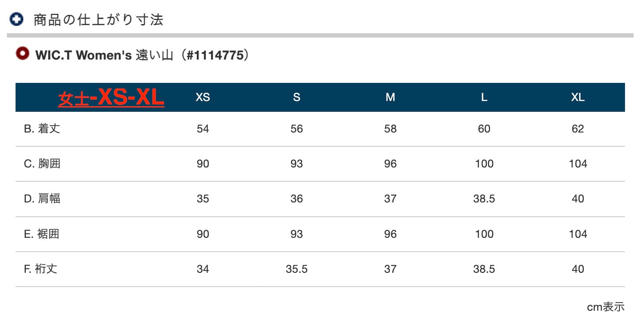Screen dimensions: 644x322
Task: Click the 35.5 value in 裄丈 row
Action: click(297, 269)
